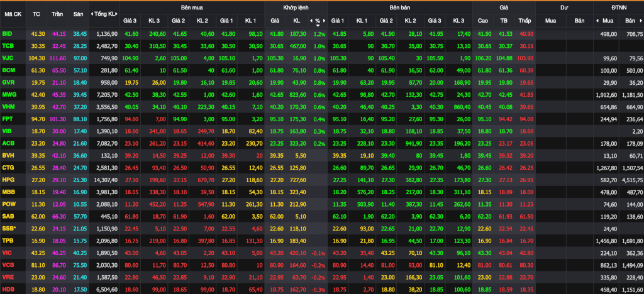Viewport: 644px width, 294px height.
Task: Click the Giá 1 header under Bên bán
Action: tap(338, 20)
